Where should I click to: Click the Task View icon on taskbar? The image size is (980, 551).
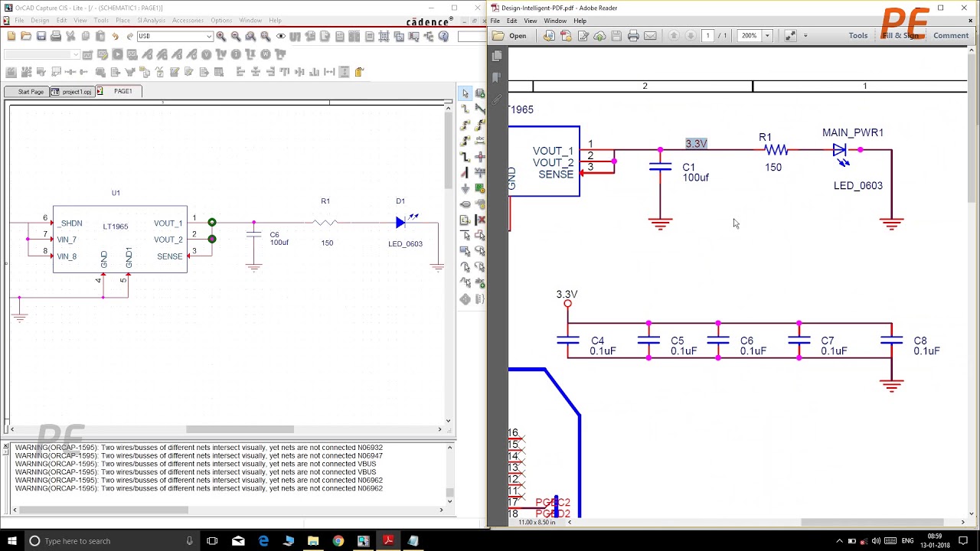(212, 541)
